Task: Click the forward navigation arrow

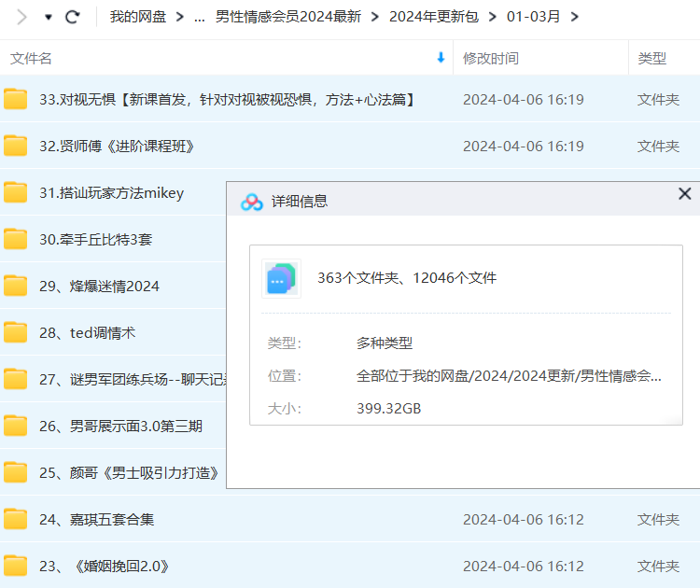Action: (x=21, y=17)
